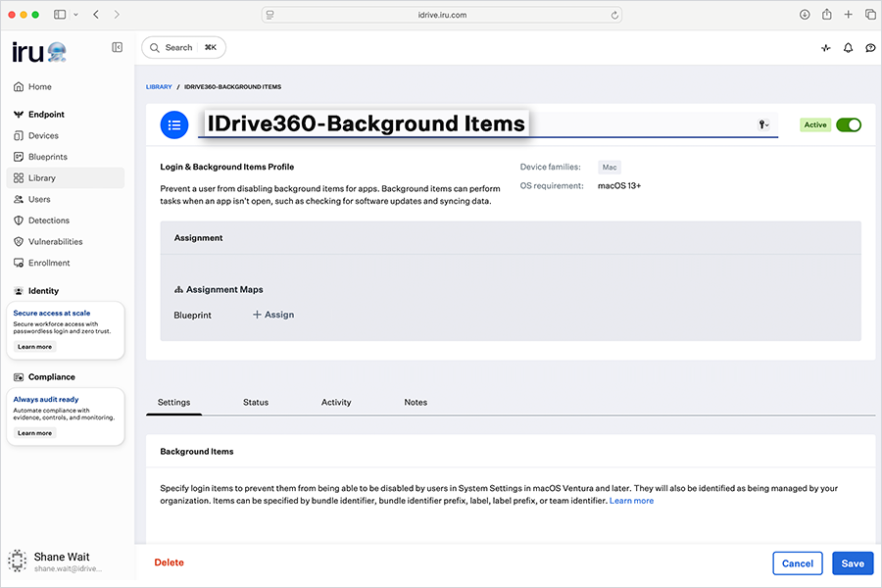
Task: Click the iru logo
Action: (39, 52)
